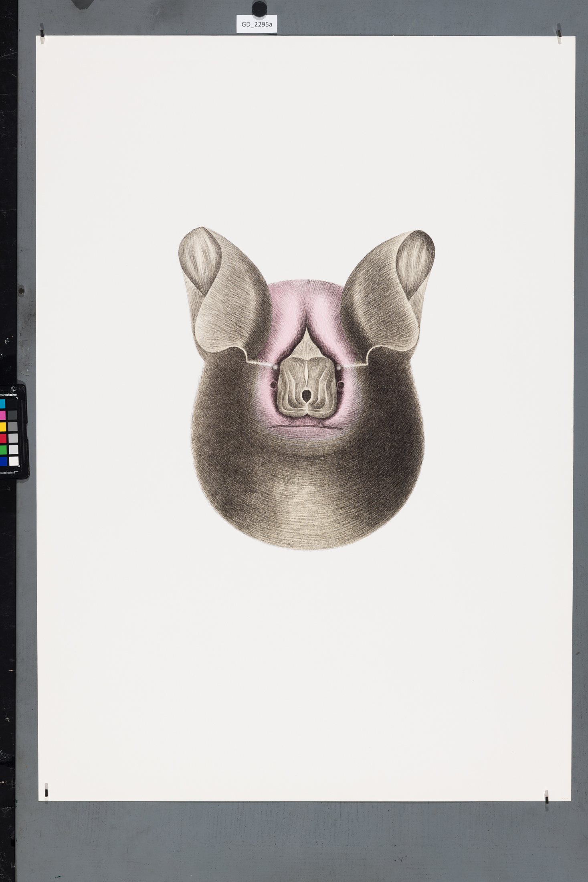Click the top-left paper mounting clip

click(x=42, y=31)
